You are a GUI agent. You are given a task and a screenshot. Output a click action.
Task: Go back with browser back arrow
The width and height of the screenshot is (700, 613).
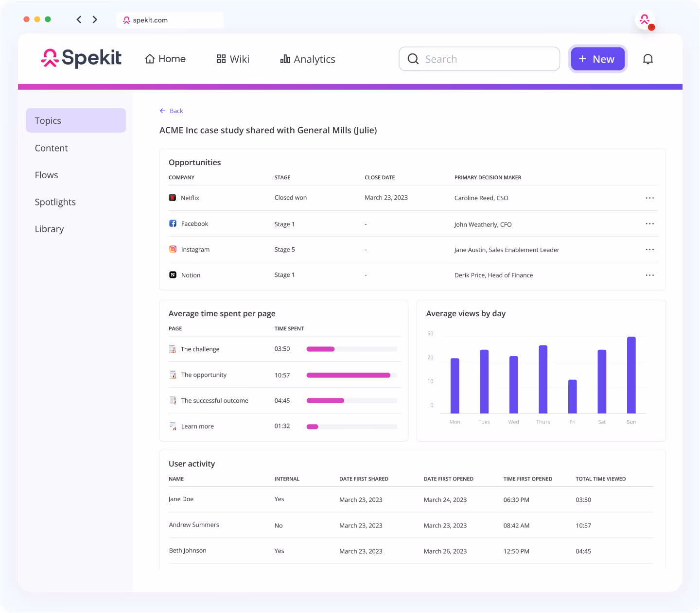point(79,19)
